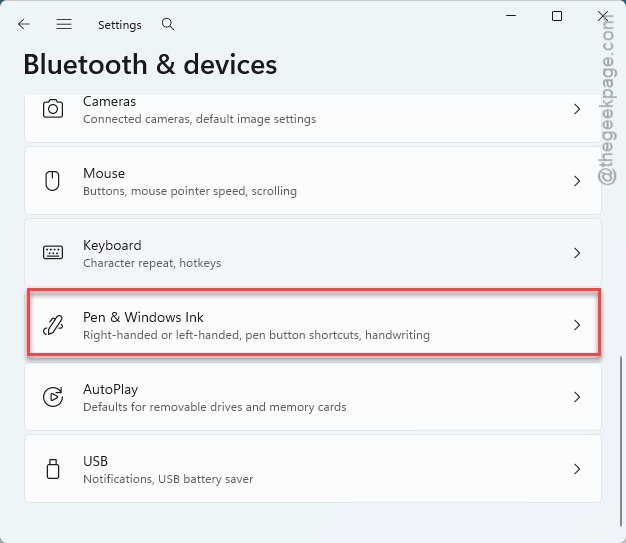Open USB settings title
This screenshot has width=626, height=543.
(95, 461)
